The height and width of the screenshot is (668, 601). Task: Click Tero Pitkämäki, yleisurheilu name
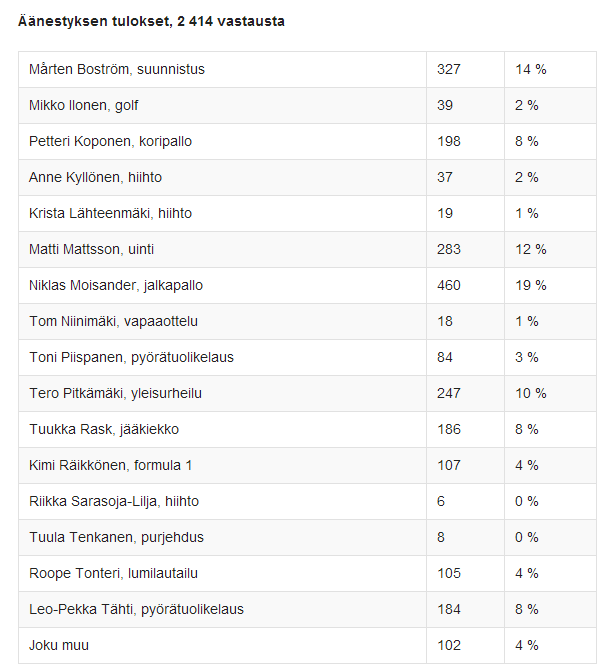click(115, 393)
